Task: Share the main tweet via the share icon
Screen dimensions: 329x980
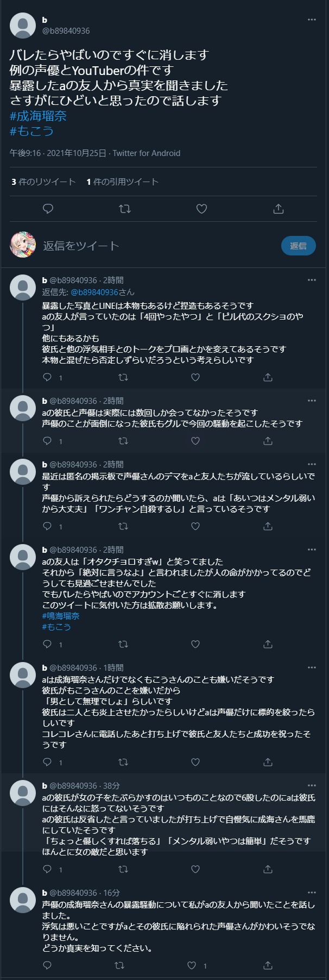Action: [279, 209]
